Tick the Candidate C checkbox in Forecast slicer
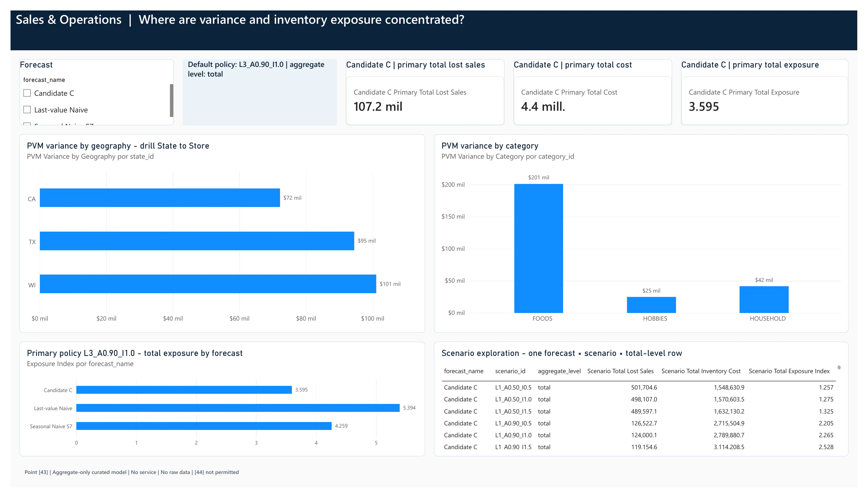Image resolution: width=868 pixels, height=498 pixels. coord(27,93)
